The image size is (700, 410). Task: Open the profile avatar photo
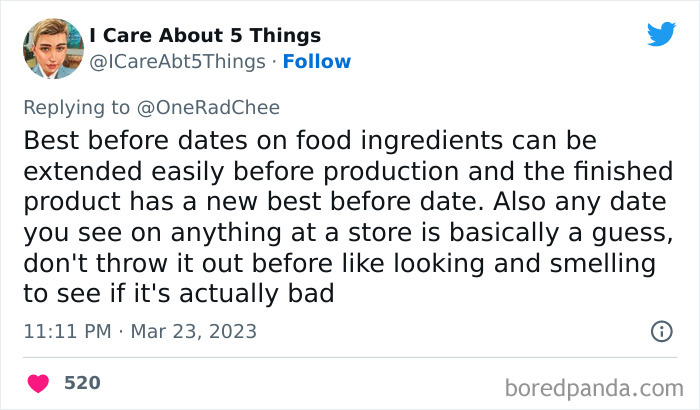(53, 48)
